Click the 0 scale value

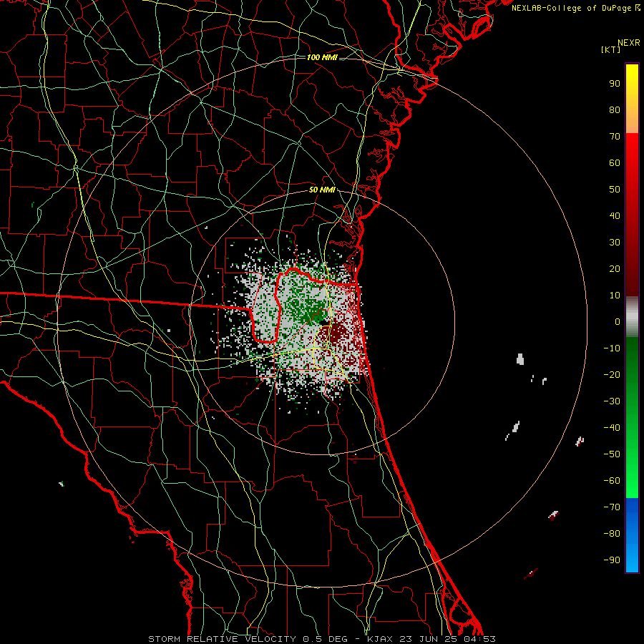[x=618, y=322]
